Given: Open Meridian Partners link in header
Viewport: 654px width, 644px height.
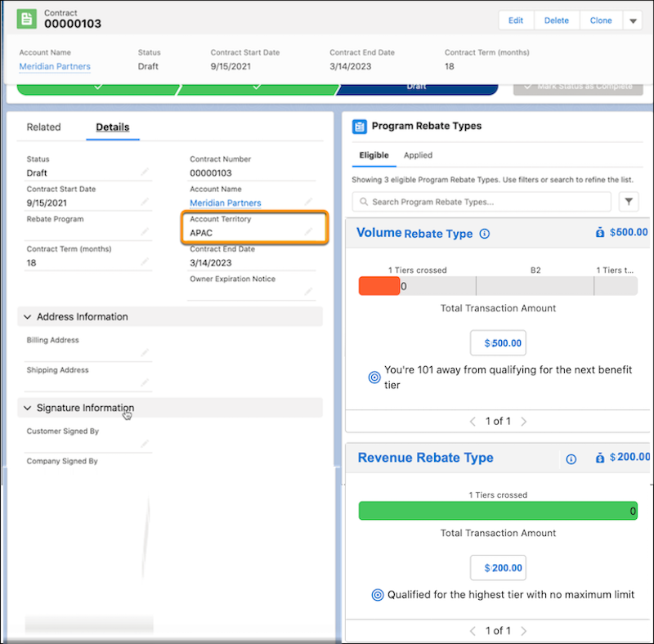Looking at the screenshot, I should click(55, 66).
